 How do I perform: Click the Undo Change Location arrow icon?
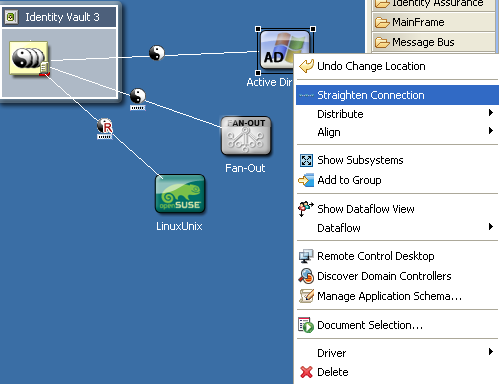tap(306, 66)
